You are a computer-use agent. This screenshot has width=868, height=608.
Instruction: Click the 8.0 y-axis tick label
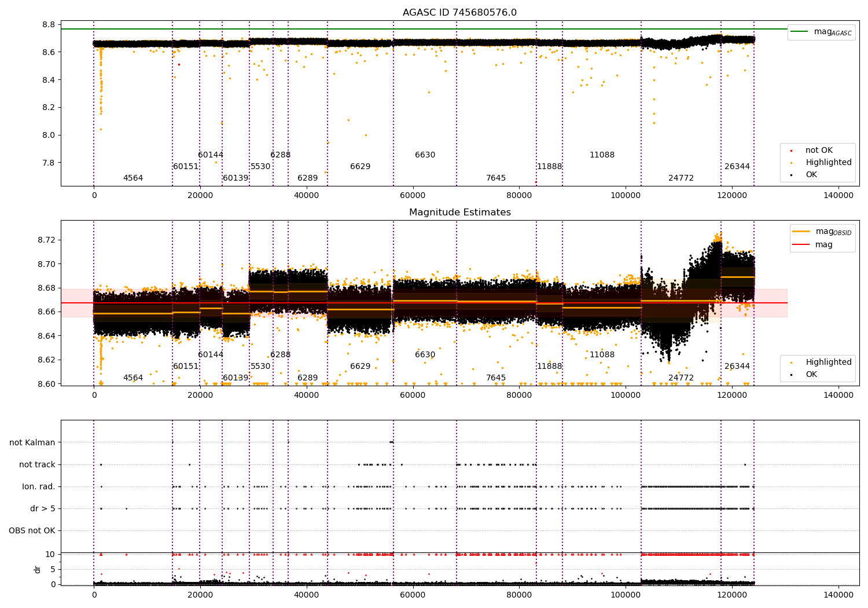point(49,135)
